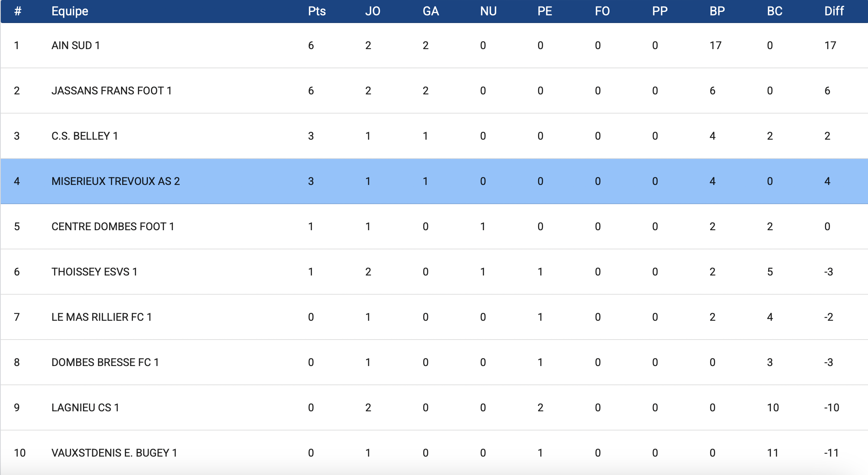Click the # rank column header

18,11
